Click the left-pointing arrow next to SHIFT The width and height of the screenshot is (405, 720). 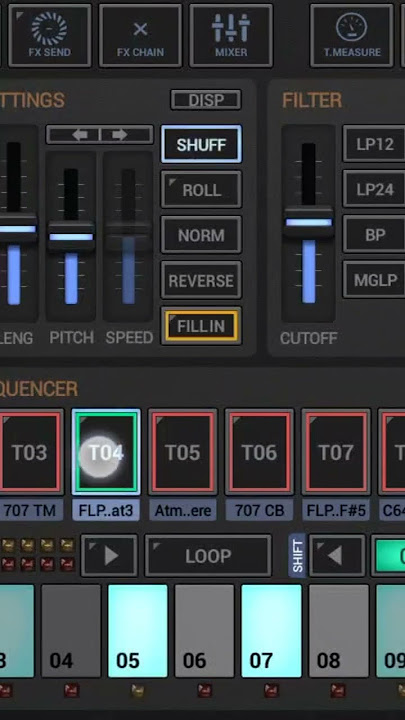pos(338,556)
